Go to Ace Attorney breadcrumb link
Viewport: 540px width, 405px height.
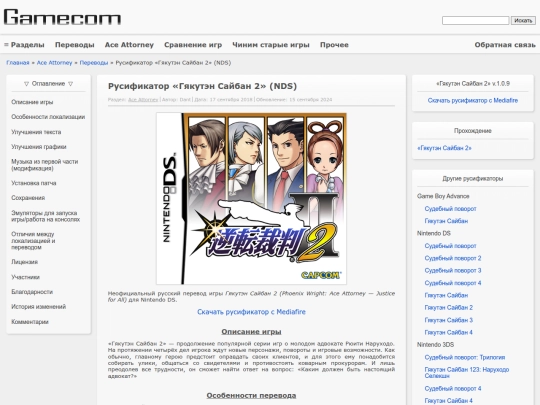click(54, 63)
